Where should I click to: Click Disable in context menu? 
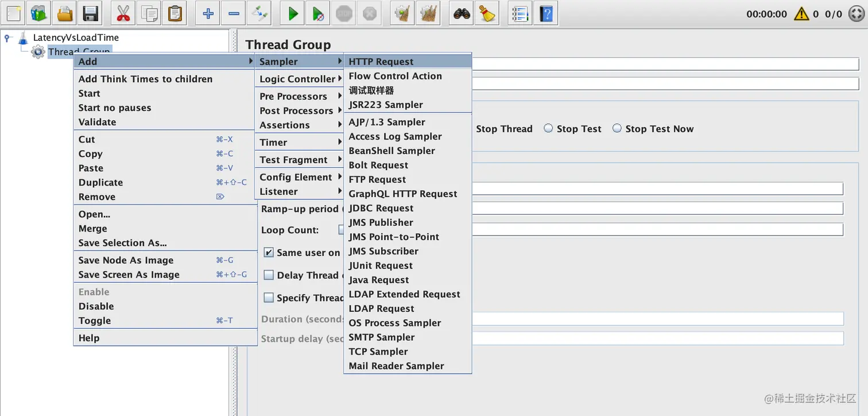165,306
